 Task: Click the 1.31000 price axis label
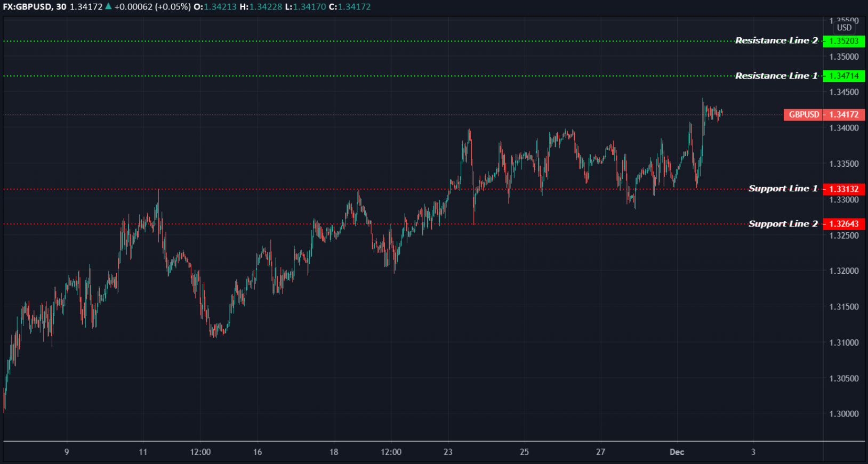pyautogui.click(x=844, y=343)
